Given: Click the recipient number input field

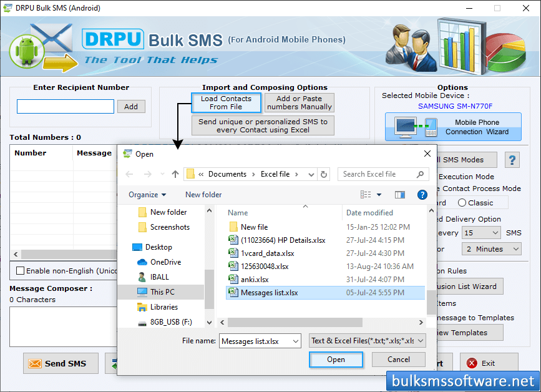Looking at the screenshot, I should (x=66, y=106).
